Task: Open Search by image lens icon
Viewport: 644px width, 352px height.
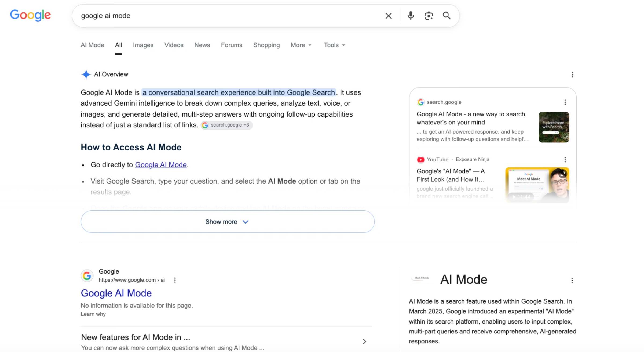Action: pyautogui.click(x=429, y=16)
